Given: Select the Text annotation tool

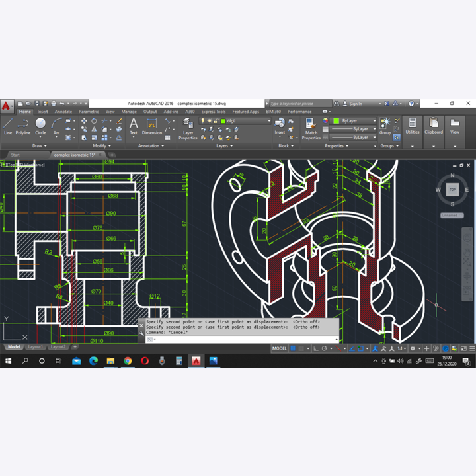Looking at the screenshot, I should (x=134, y=126).
